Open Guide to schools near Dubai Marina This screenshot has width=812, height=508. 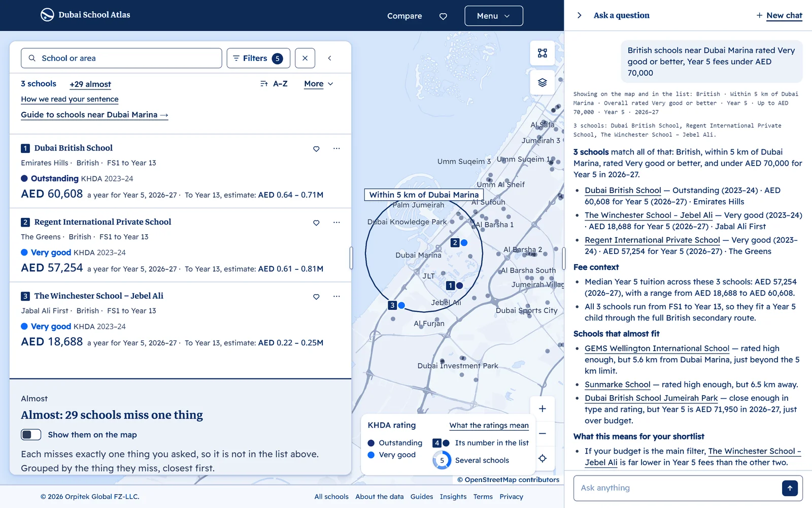[x=94, y=115]
